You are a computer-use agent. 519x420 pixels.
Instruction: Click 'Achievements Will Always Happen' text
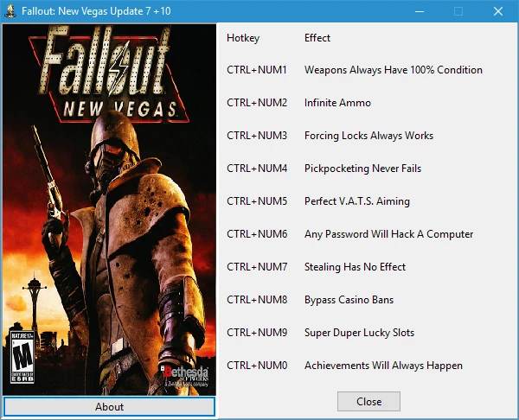coord(383,366)
